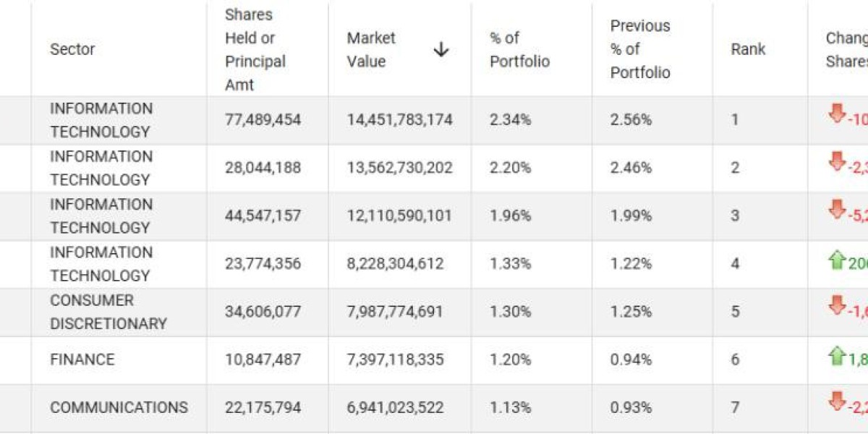Screen dimensions: 868x434
Task: Sort by the % of Portfolio header
Action: (519, 49)
